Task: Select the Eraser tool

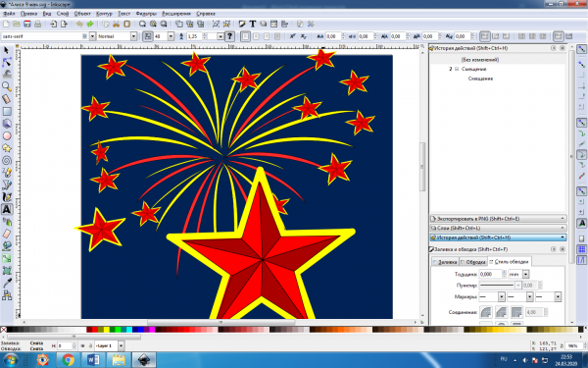Action: [7, 234]
